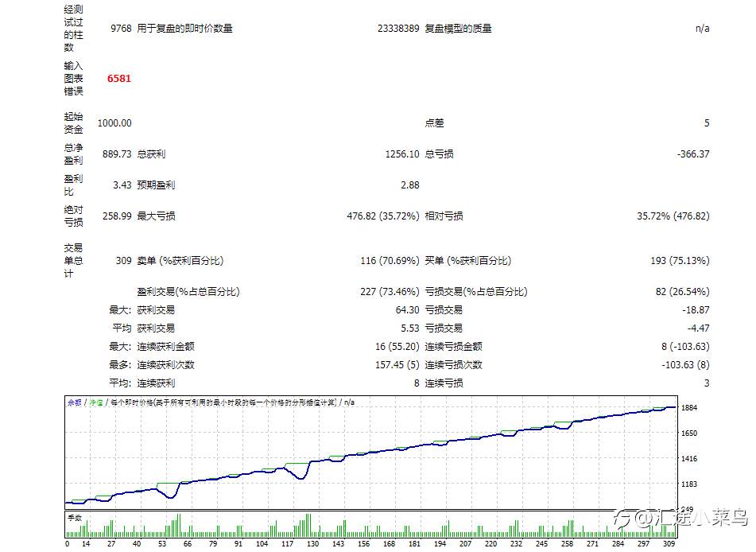Click the long positions value 193 (75.13%)
This screenshot has width=756, height=552.
[x=680, y=261]
